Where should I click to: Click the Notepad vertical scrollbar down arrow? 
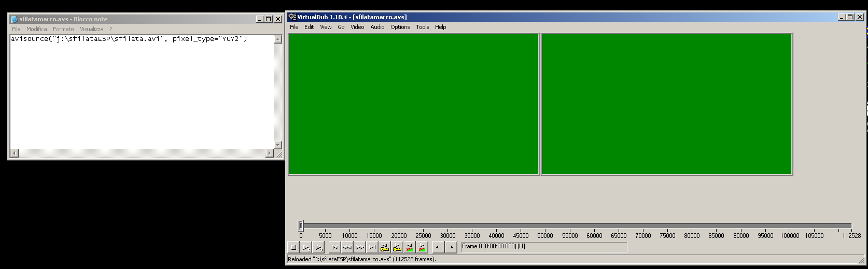click(278, 145)
